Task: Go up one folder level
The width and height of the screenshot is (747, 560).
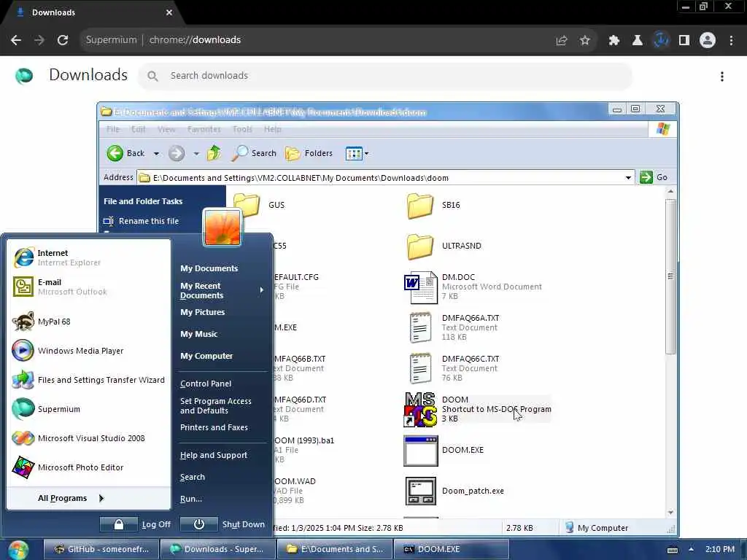Action: [x=214, y=153]
